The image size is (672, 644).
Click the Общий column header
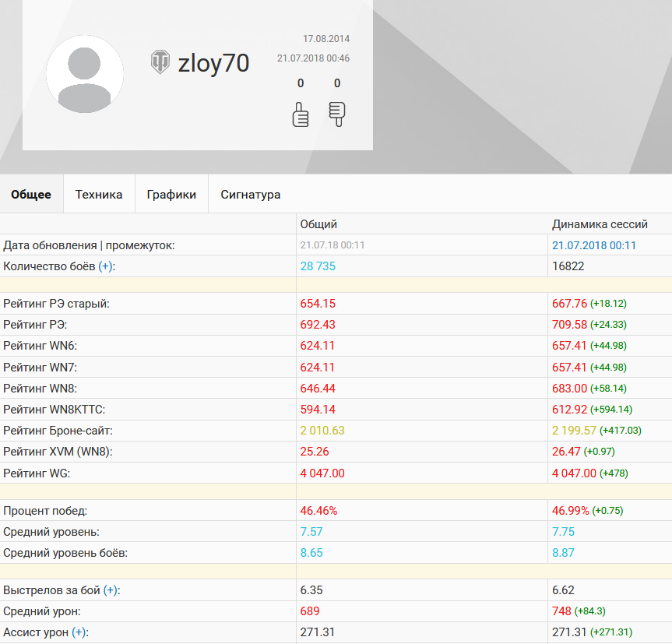(318, 224)
